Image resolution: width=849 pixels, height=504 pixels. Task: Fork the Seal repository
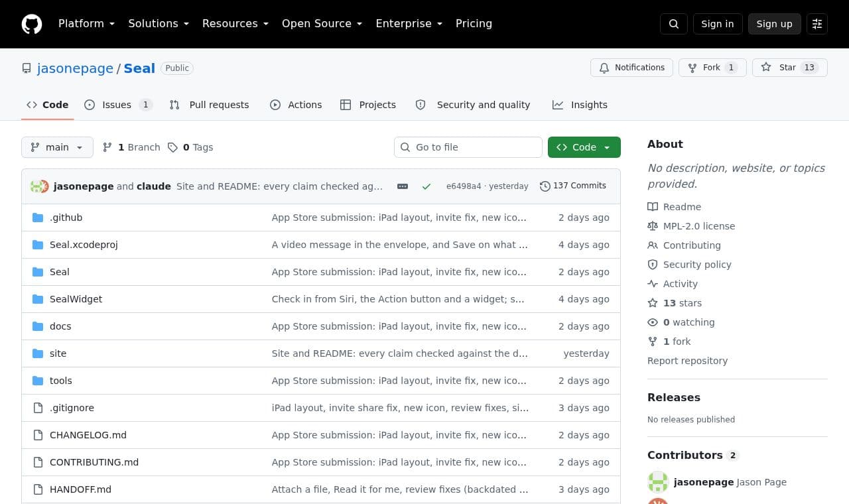point(712,68)
